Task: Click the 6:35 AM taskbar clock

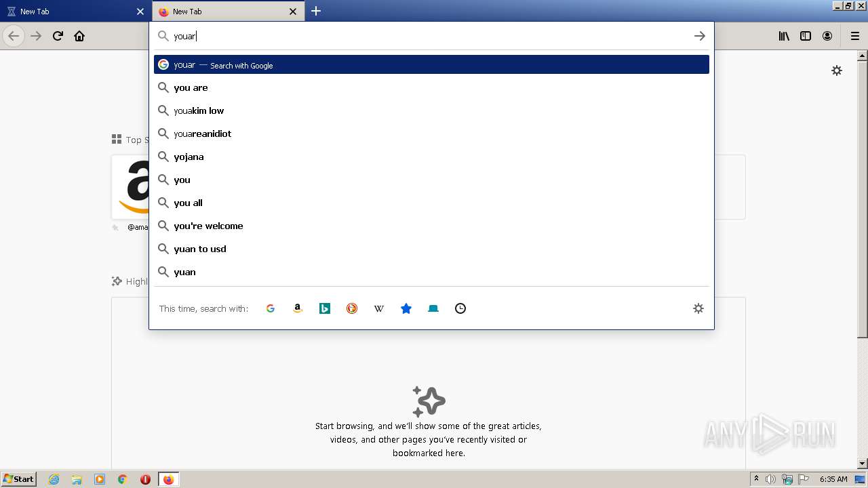Action: click(x=833, y=479)
